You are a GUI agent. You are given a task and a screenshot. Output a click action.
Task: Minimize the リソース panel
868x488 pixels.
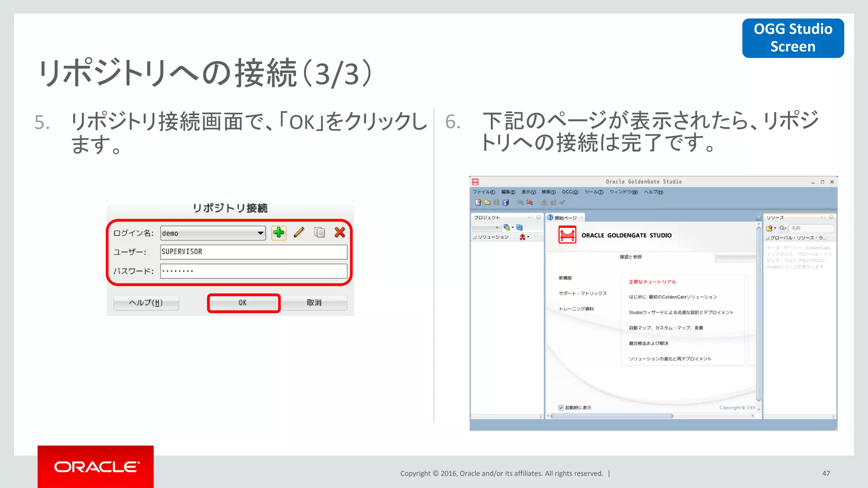(x=831, y=217)
